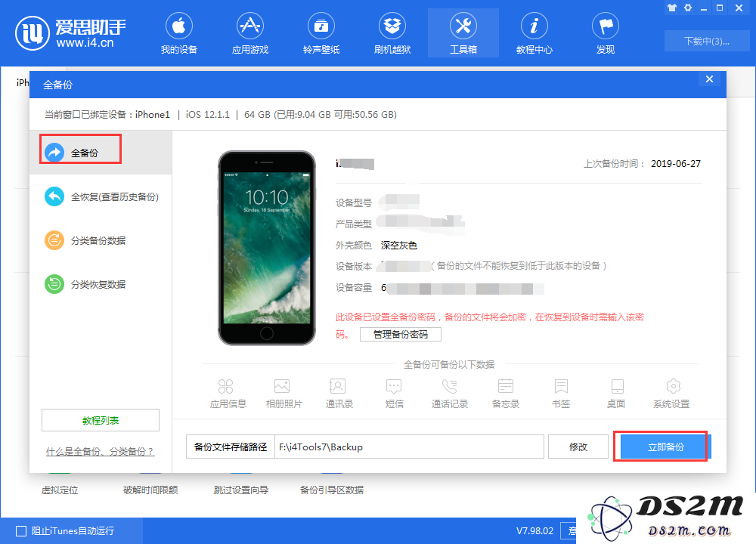Click the backup path field F:\i4Tools7\Backup
The width and height of the screenshot is (756, 544).
pyautogui.click(x=409, y=447)
